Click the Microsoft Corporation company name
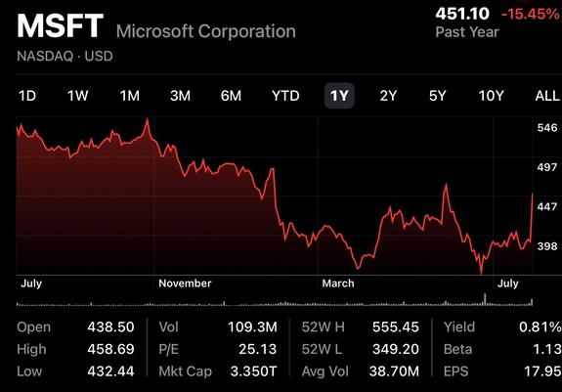The image size is (562, 392). click(x=206, y=31)
